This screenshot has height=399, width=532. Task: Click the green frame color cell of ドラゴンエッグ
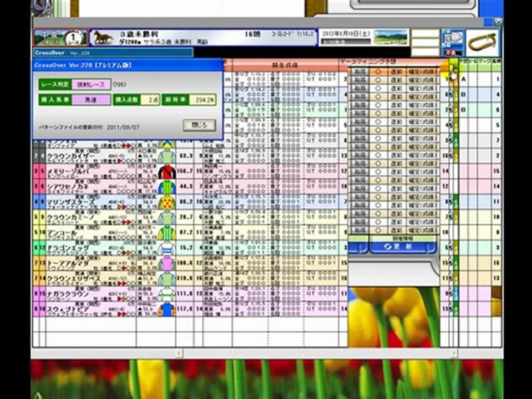tap(37, 248)
